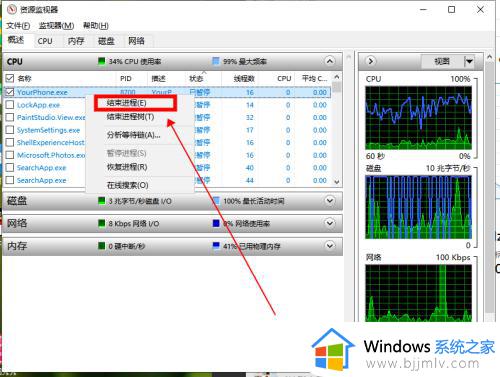This screenshot has width=500, height=377.
Task: Switch to the 网络 tab
Action: [x=136, y=41]
